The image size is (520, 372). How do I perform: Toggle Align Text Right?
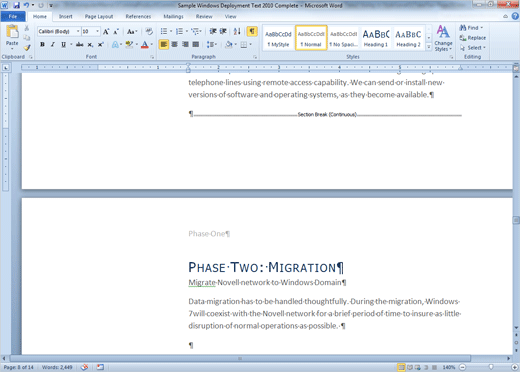[185, 44]
